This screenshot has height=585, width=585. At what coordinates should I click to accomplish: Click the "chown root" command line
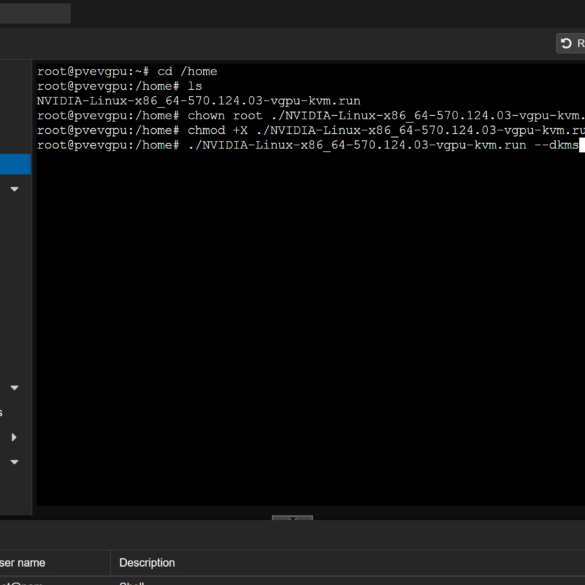[x=311, y=116]
